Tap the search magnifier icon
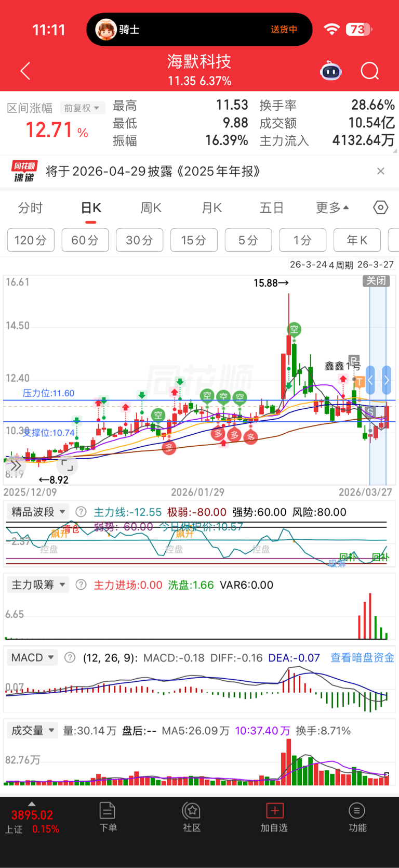The width and height of the screenshot is (399, 868). [370, 71]
